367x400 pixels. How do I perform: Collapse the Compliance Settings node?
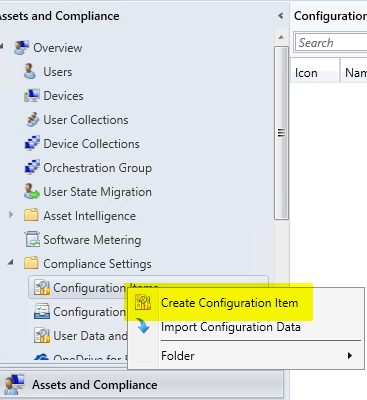[x=11, y=263]
